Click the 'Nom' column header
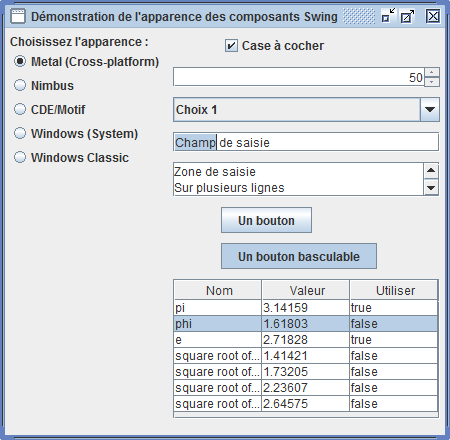The width and height of the screenshot is (450, 440). [x=218, y=290]
